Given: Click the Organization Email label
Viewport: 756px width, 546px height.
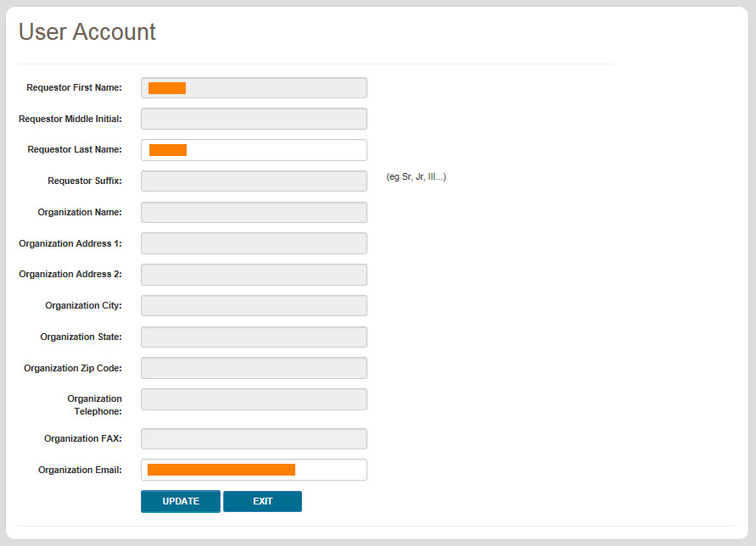Looking at the screenshot, I should [81, 470].
